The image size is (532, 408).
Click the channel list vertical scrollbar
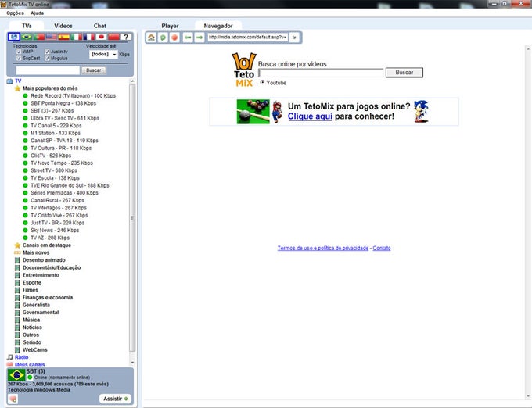tap(132, 218)
